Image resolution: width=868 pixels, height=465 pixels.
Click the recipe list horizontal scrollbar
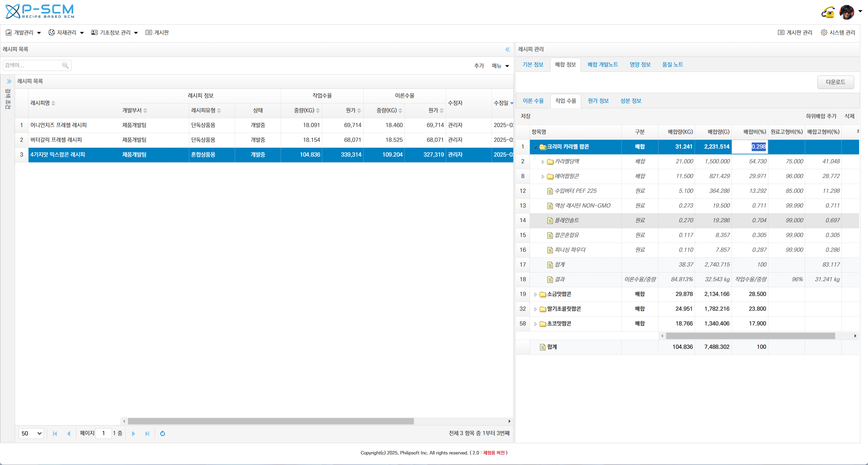point(271,421)
